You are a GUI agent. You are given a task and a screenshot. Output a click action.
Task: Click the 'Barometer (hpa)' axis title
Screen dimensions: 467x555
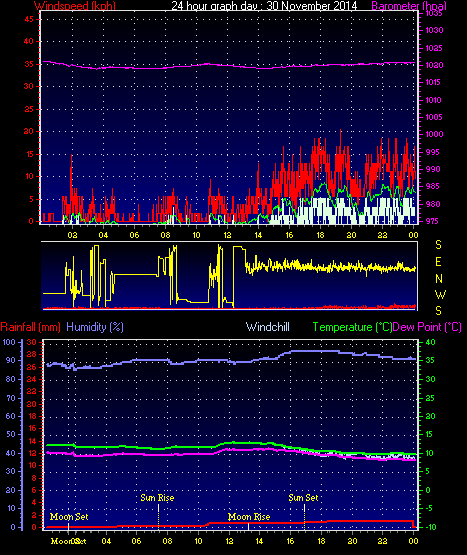pos(409,6)
